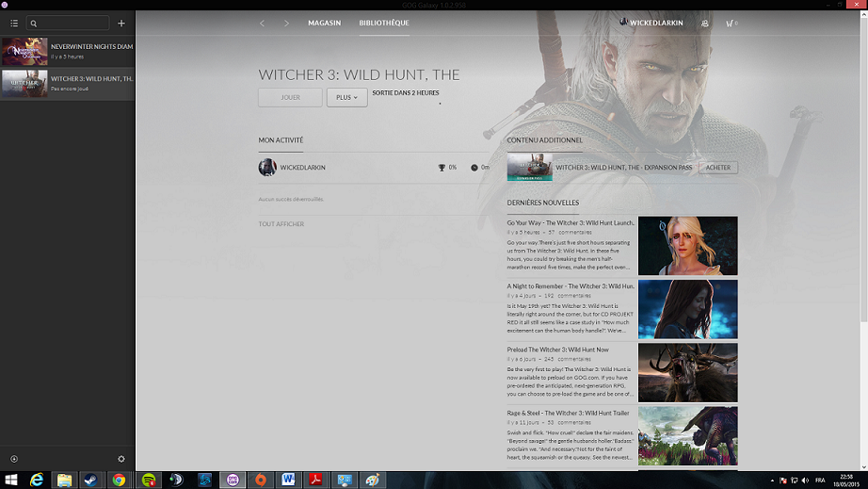Click the volume speaker tray icon
The height and width of the screenshot is (489, 868).
pos(806,481)
